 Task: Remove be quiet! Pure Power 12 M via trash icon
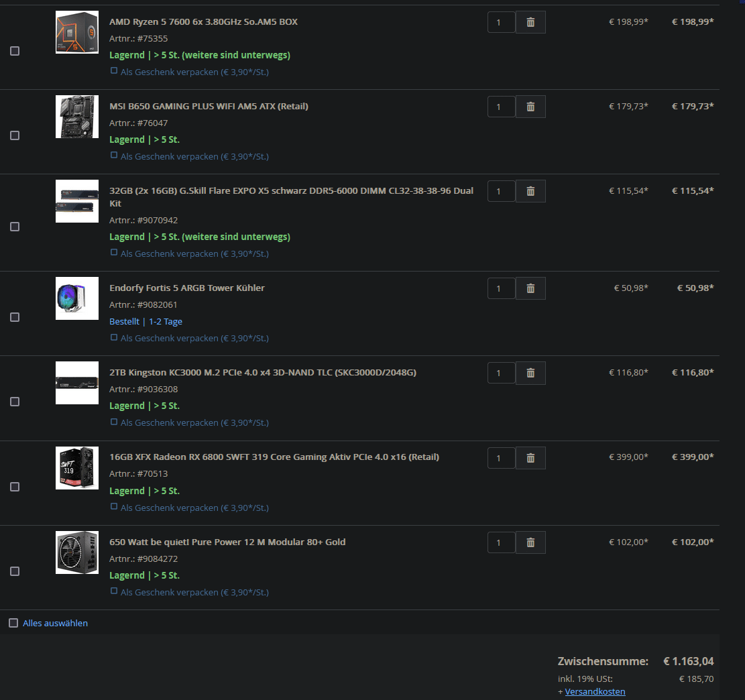point(530,542)
